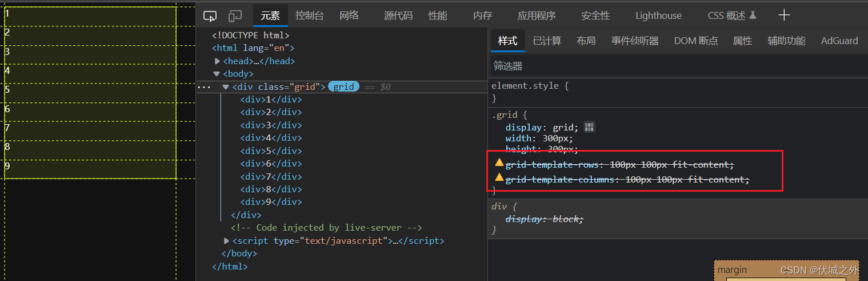Click the closing </html> tag

[230, 267]
